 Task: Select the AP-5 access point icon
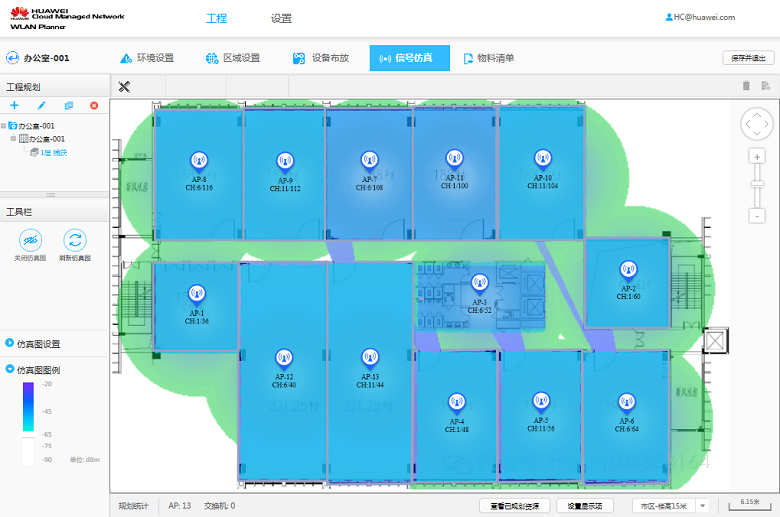[541, 402]
